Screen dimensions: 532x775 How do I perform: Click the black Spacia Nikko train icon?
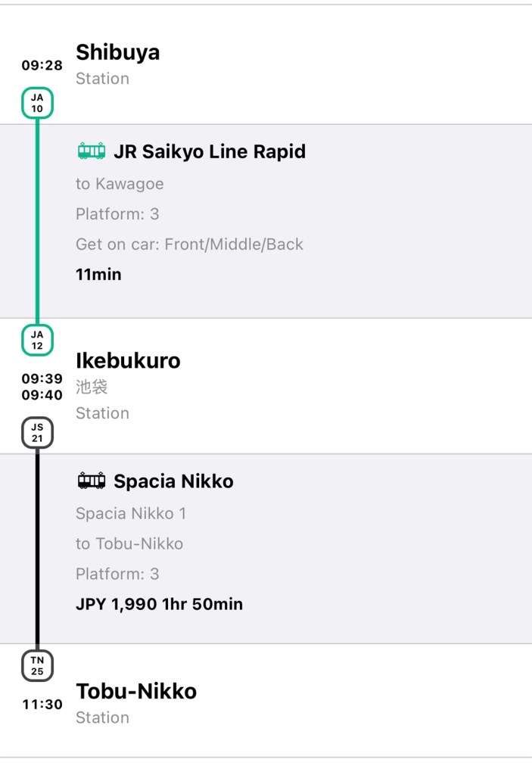(91, 481)
